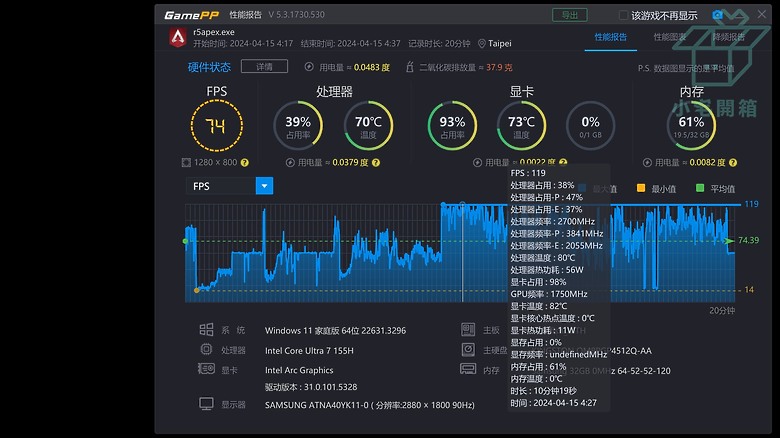Click the Windows 11 system version text
This screenshot has height=438, width=780.
click(x=335, y=330)
